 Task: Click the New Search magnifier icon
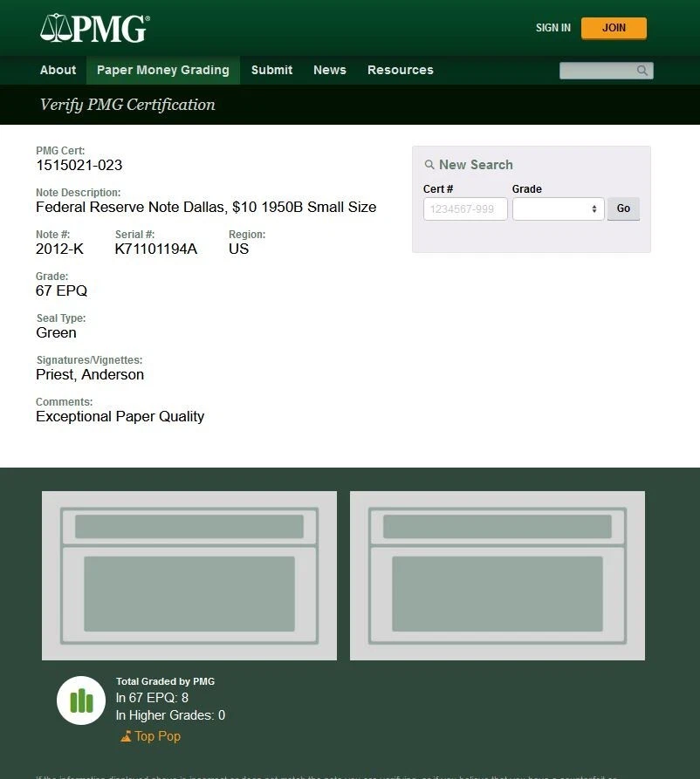coord(429,165)
